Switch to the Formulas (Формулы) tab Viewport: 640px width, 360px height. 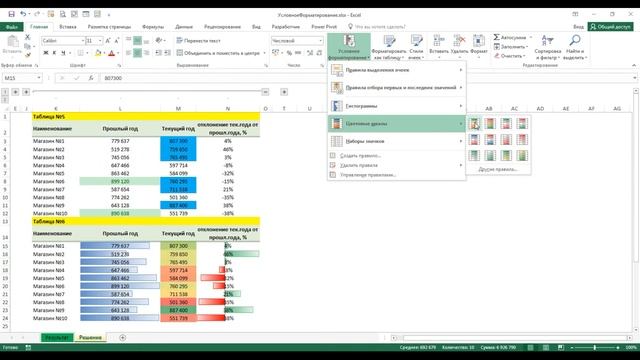[153, 27]
